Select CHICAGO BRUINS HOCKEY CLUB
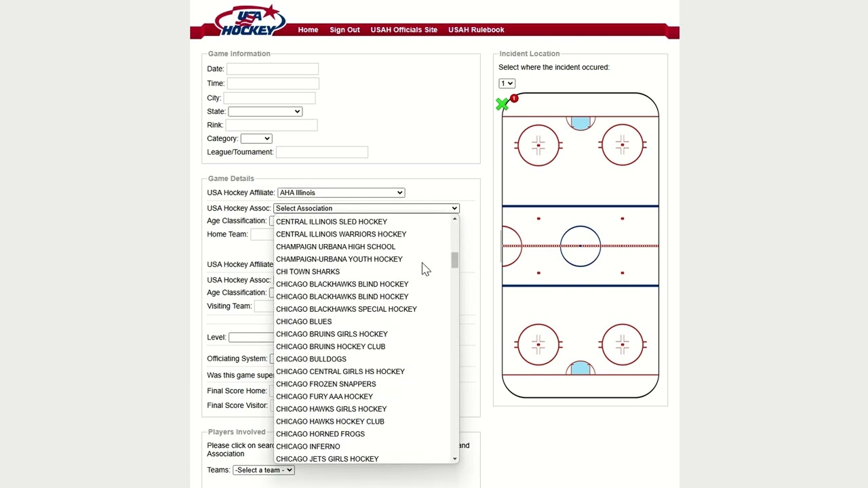This screenshot has width=868, height=488. tap(362, 346)
